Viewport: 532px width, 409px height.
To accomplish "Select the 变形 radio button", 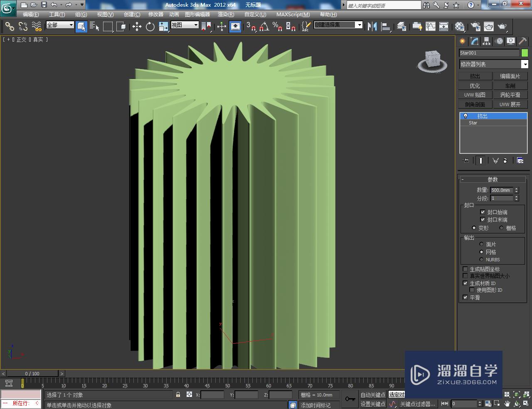I will (474, 228).
